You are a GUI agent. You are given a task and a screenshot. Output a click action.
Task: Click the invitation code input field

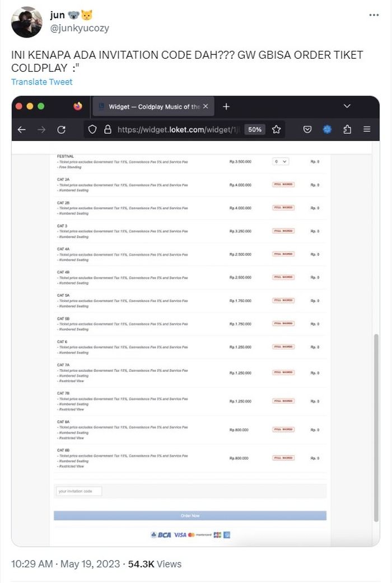point(79,491)
